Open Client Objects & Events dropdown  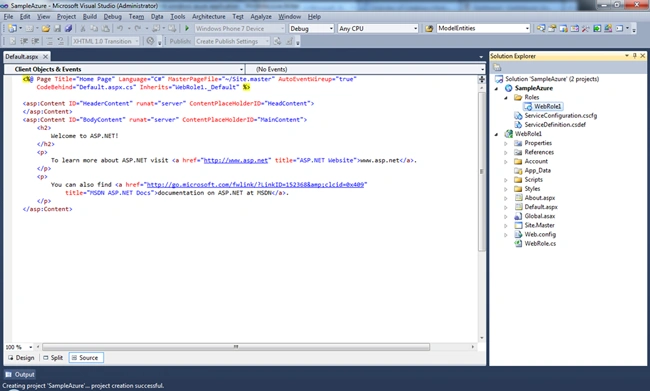(241, 69)
